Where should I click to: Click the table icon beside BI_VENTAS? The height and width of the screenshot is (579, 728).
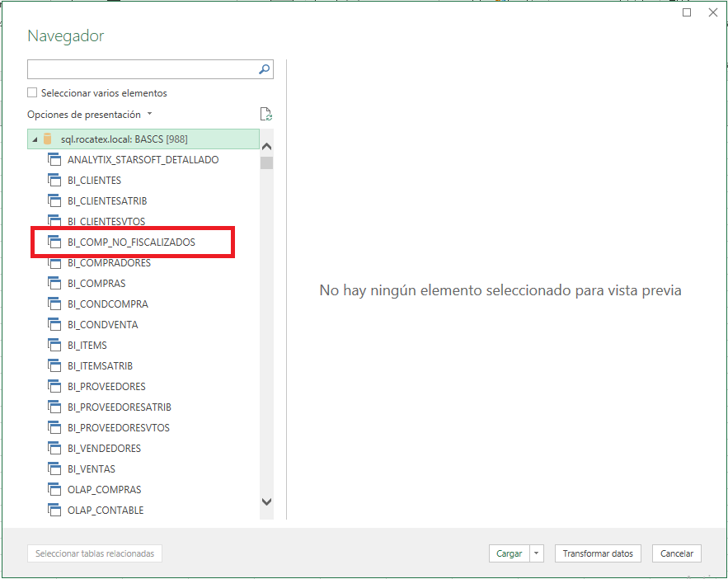(55, 468)
